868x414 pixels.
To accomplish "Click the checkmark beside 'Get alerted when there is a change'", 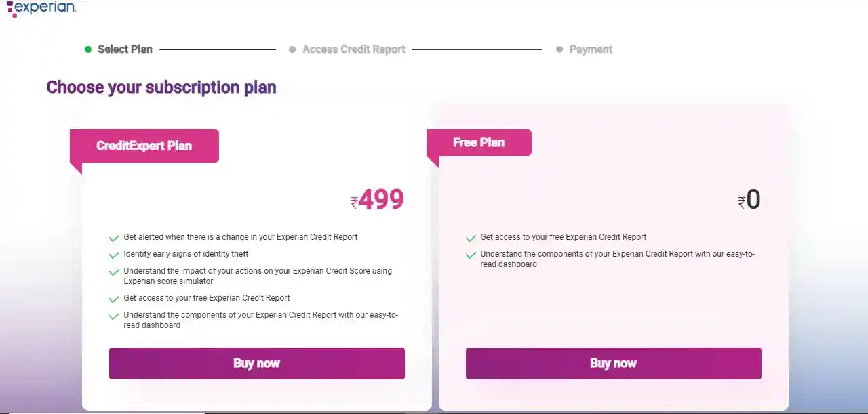I will [x=114, y=239].
